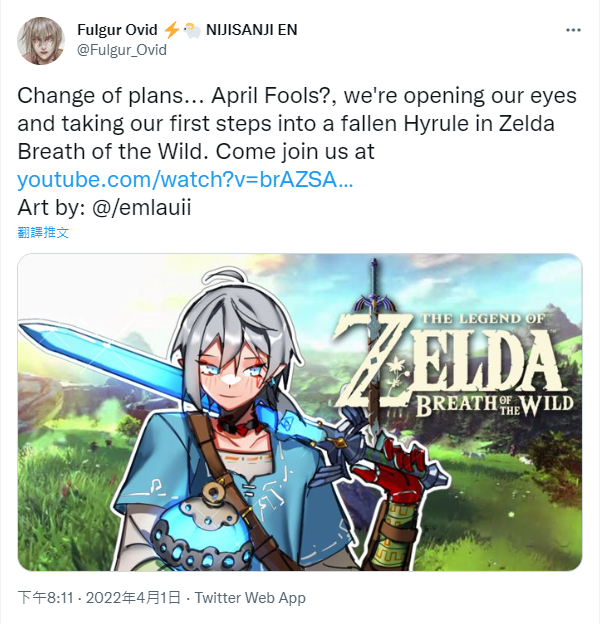Open the Twitter Web App source link

[250, 598]
